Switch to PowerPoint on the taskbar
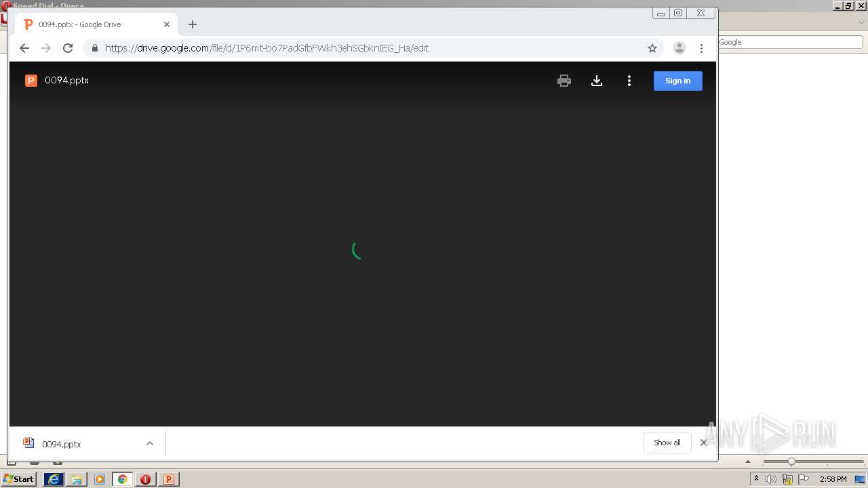The width and height of the screenshot is (868, 488). pos(168,479)
